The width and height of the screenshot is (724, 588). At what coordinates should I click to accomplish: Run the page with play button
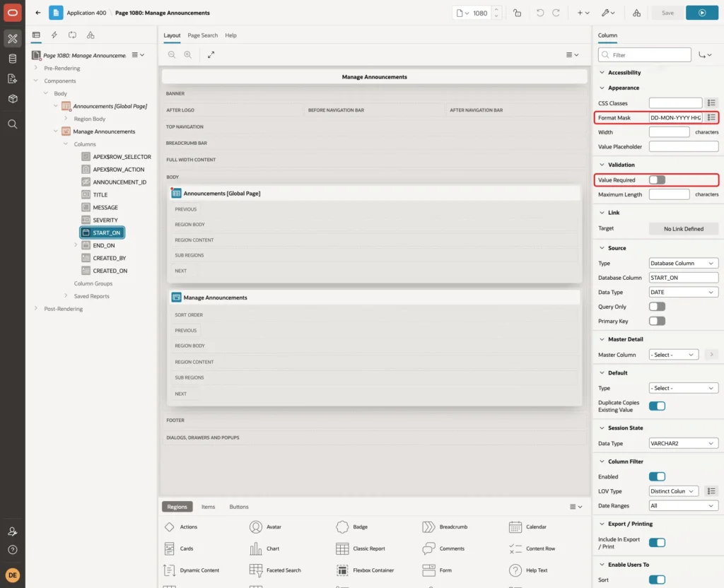click(702, 13)
